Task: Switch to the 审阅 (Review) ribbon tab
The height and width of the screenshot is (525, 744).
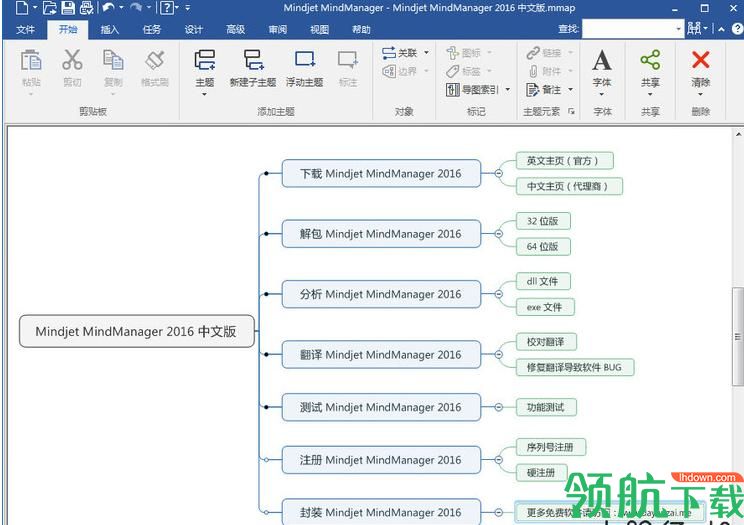Action: point(278,29)
